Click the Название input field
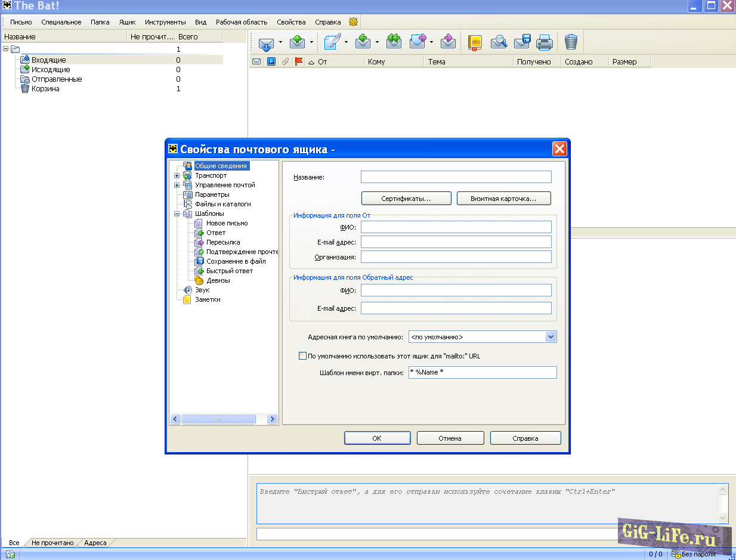The width and height of the screenshot is (736, 560). (x=456, y=177)
